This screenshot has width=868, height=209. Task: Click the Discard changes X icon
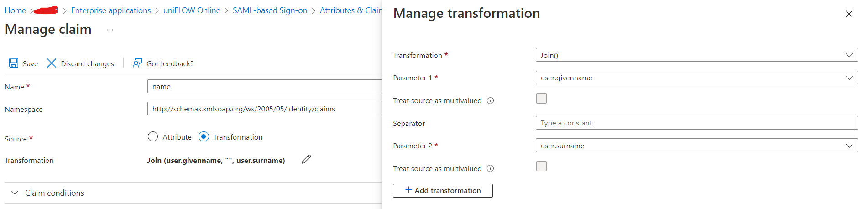point(52,63)
